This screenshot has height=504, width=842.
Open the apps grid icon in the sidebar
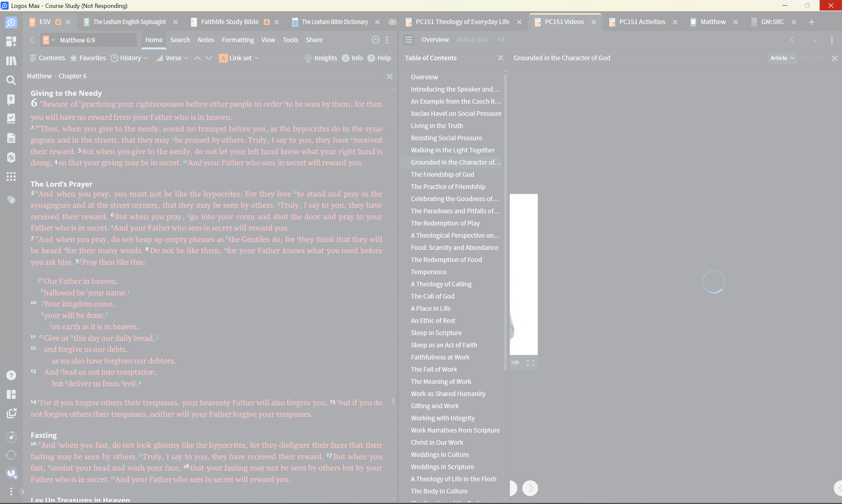coord(11,176)
